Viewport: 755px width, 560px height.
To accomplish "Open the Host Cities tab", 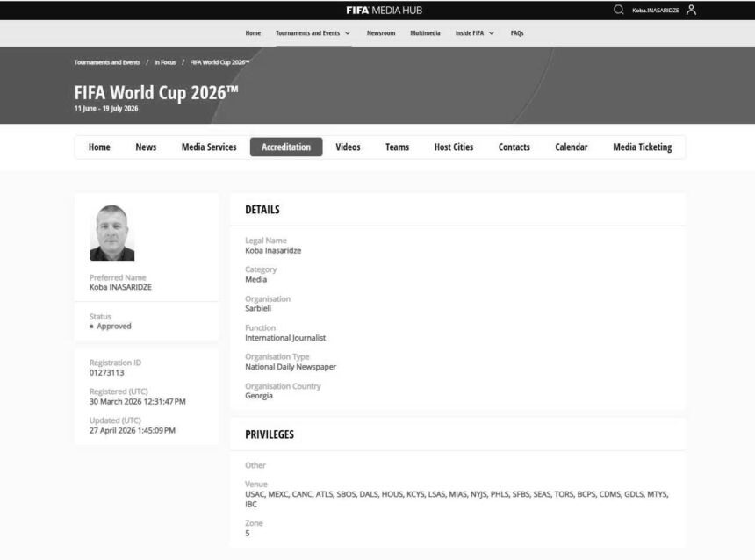I will click(x=454, y=147).
